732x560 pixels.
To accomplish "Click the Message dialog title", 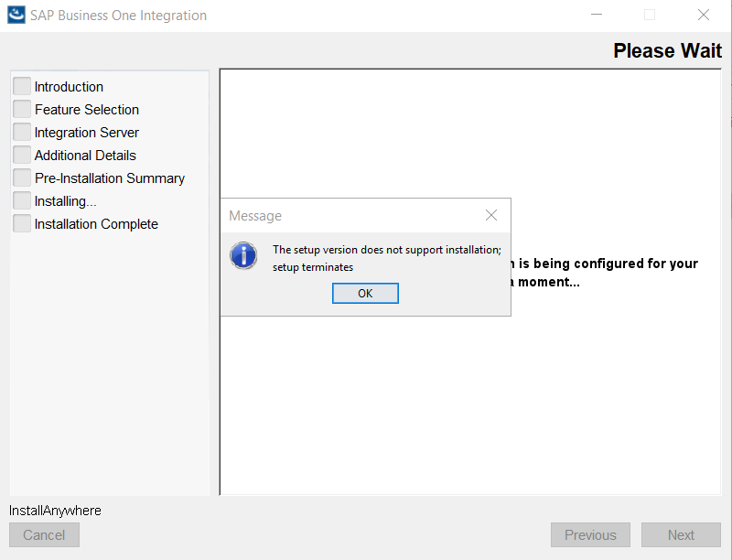I will [255, 216].
